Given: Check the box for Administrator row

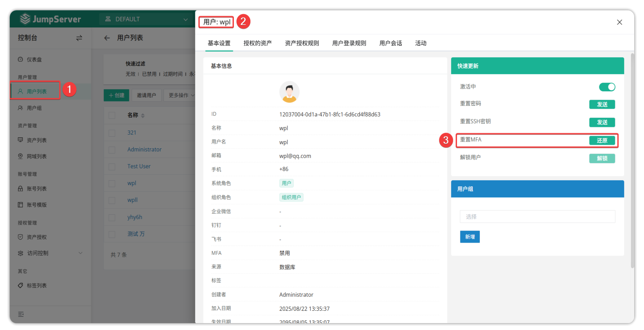Looking at the screenshot, I should pyautogui.click(x=112, y=150).
